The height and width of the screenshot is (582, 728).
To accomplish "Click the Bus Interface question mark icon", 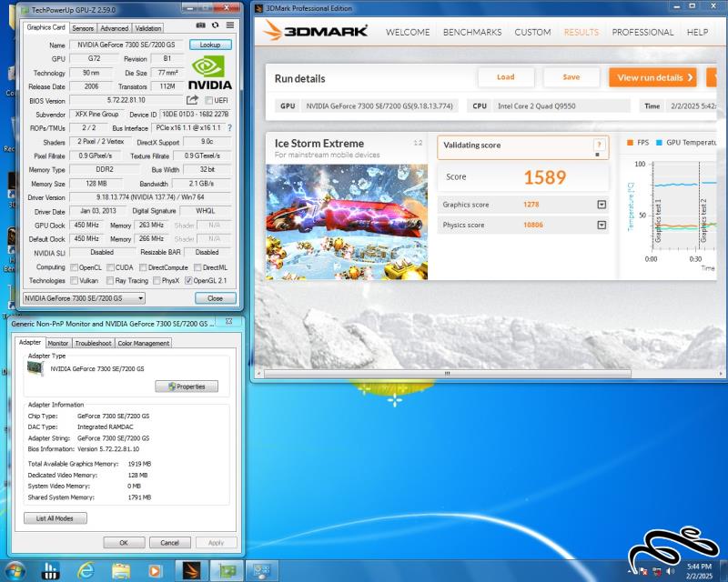I will (229, 127).
